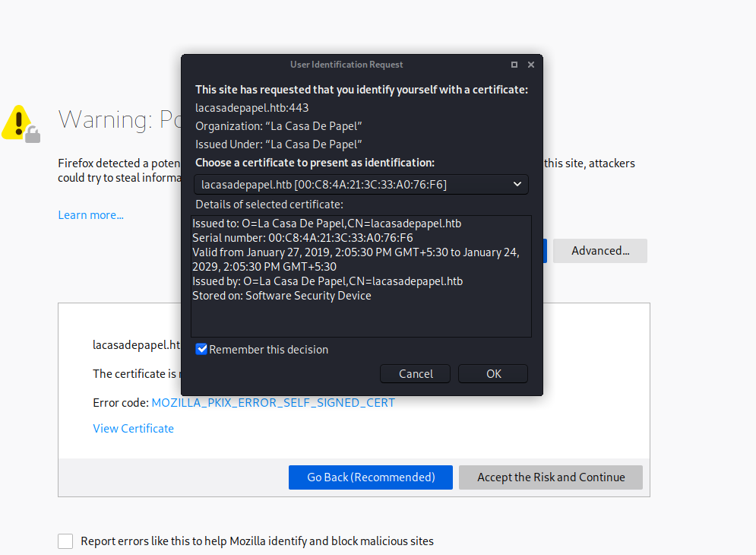Click the 'Stored on: Software Security Device' line
756x555 pixels.
282,296
